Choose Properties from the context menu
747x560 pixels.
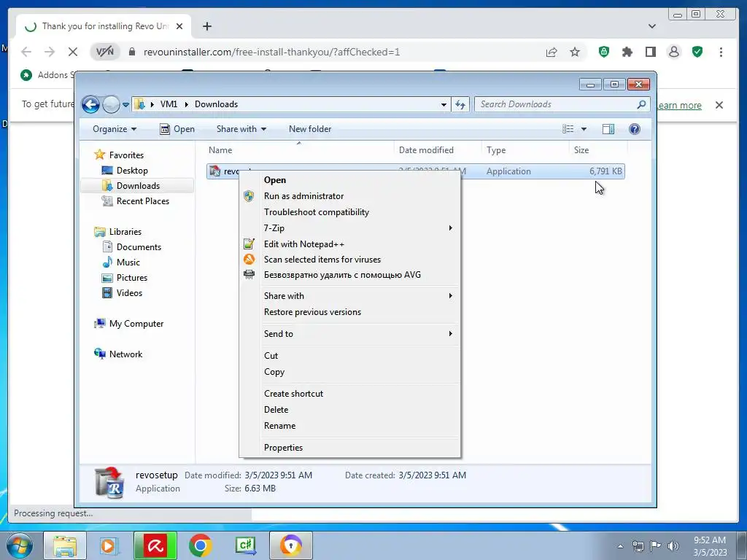click(x=350, y=448)
